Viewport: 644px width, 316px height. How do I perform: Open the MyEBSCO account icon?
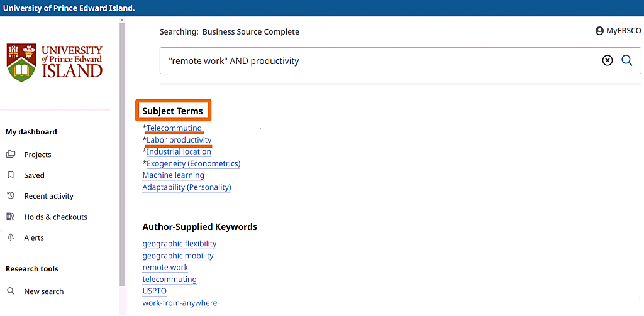point(599,31)
